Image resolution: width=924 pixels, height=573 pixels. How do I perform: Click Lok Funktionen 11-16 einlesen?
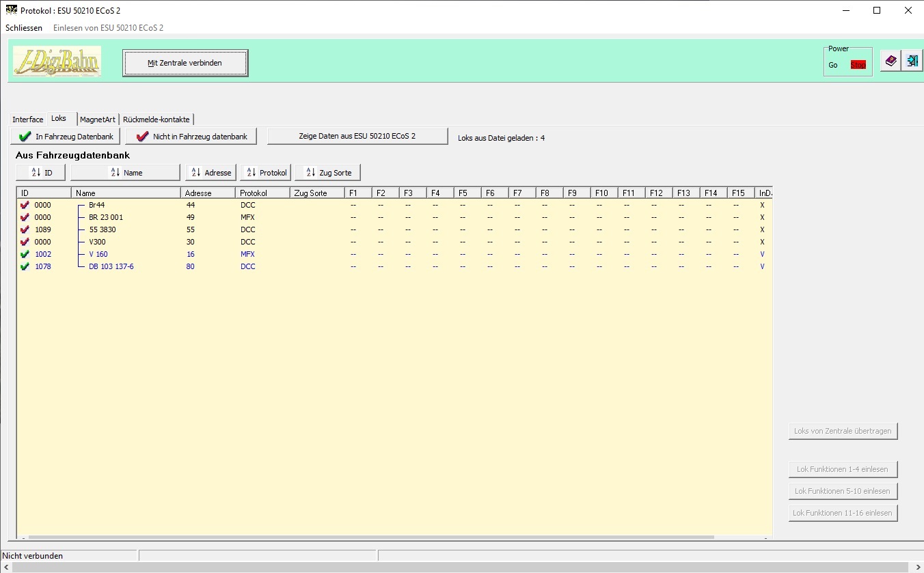[843, 513]
